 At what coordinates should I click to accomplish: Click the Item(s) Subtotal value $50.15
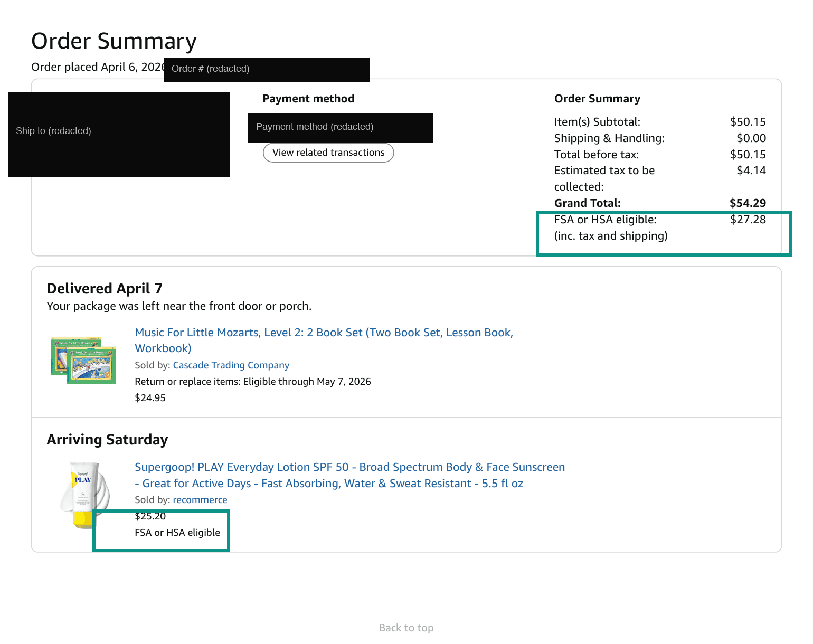pyautogui.click(x=748, y=122)
